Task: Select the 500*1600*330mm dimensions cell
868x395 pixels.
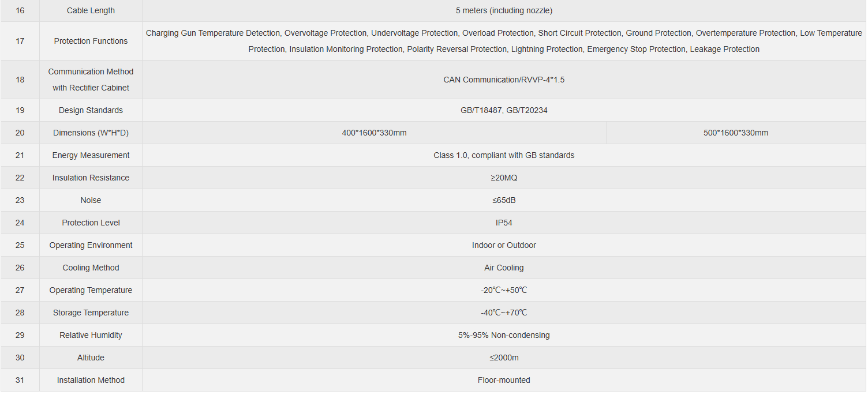Action: coord(736,133)
